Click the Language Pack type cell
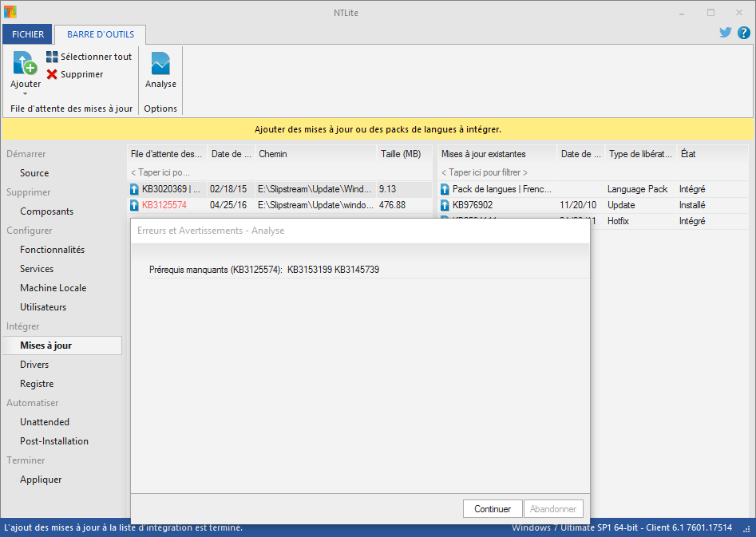Screen dimensions: 756x537 (637, 189)
